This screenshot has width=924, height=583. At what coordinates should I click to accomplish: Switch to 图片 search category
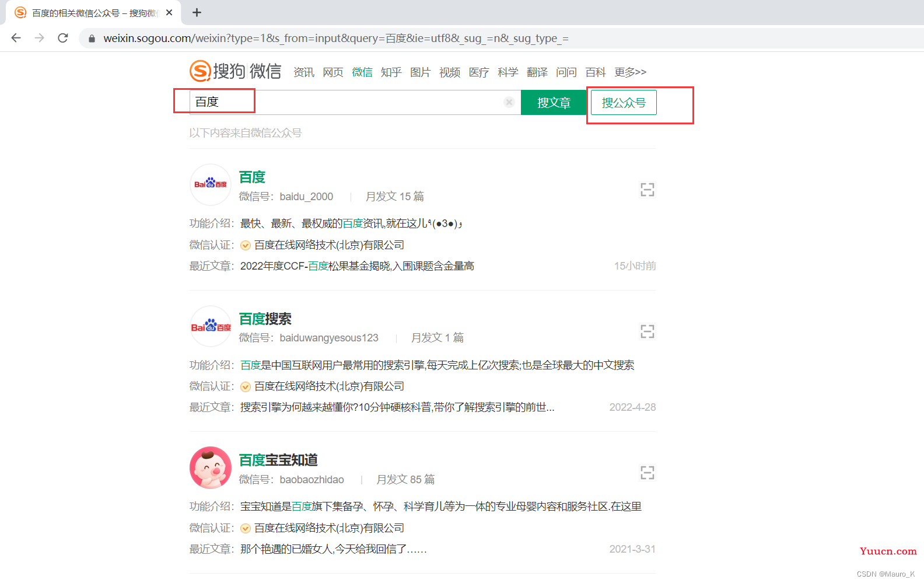click(421, 72)
